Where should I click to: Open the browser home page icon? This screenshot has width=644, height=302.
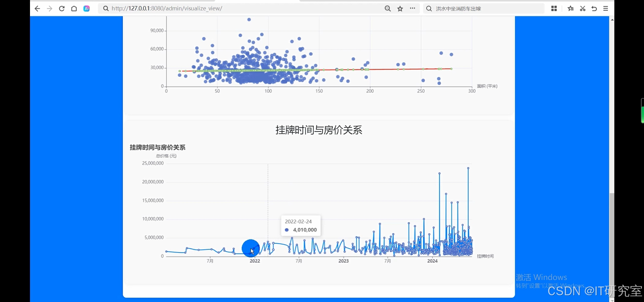click(74, 9)
